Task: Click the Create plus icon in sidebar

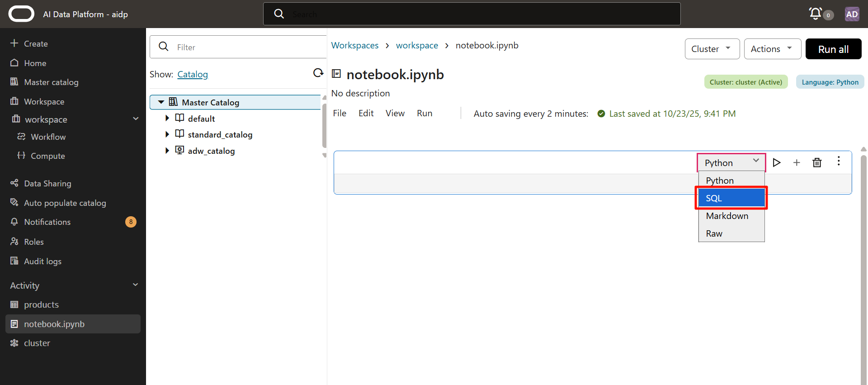Action: click(x=14, y=43)
